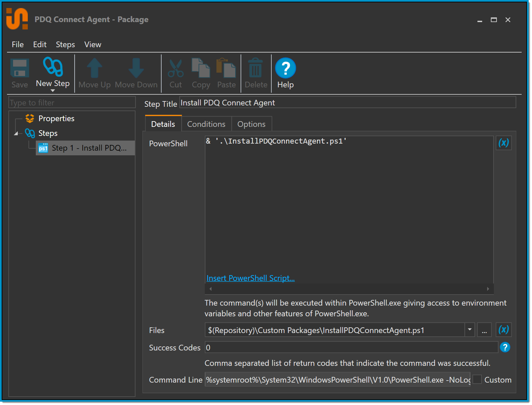Click the browse ... button for Files

tap(484, 330)
